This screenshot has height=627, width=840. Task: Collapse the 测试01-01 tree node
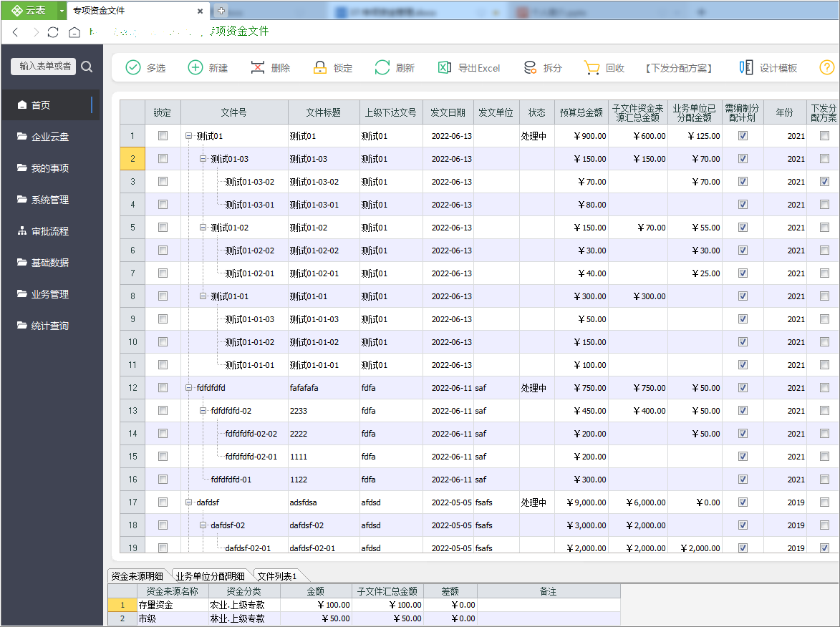pos(203,296)
